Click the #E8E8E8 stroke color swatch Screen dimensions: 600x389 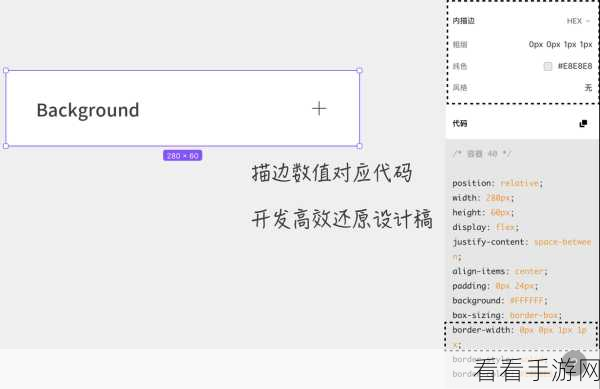pos(548,66)
